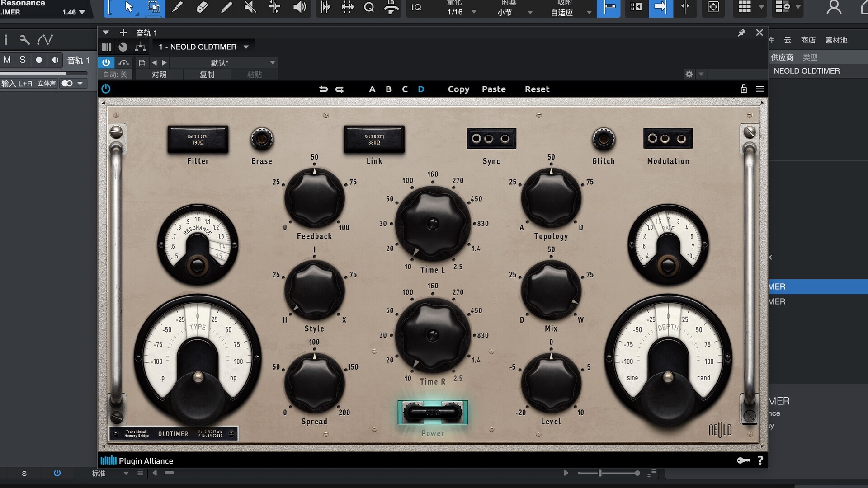Click the Mix knob

pos(551,291)
